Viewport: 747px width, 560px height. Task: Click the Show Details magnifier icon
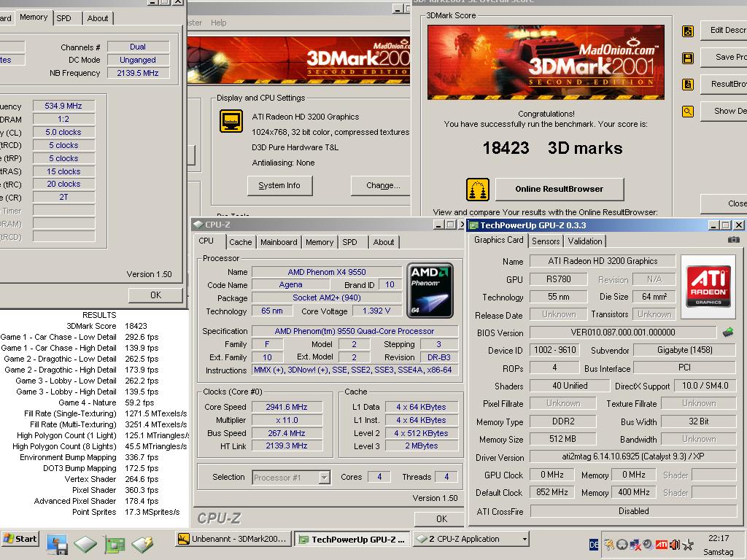click(687, 112)
